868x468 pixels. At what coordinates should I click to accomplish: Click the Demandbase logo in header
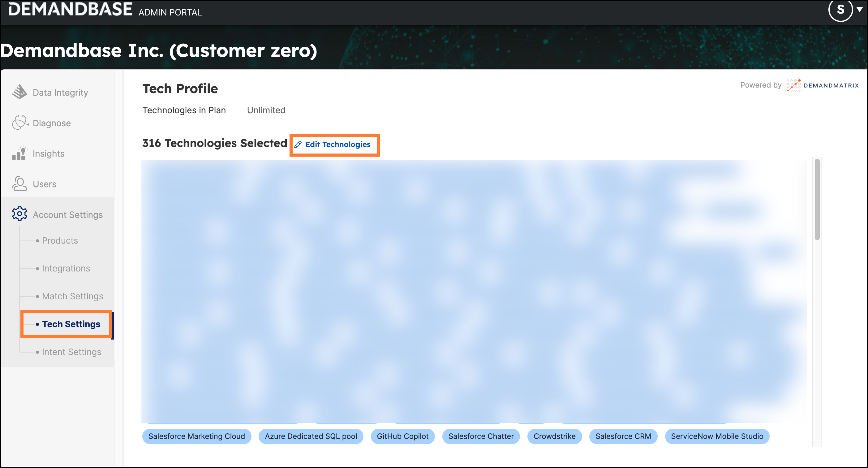click(70, 9)
